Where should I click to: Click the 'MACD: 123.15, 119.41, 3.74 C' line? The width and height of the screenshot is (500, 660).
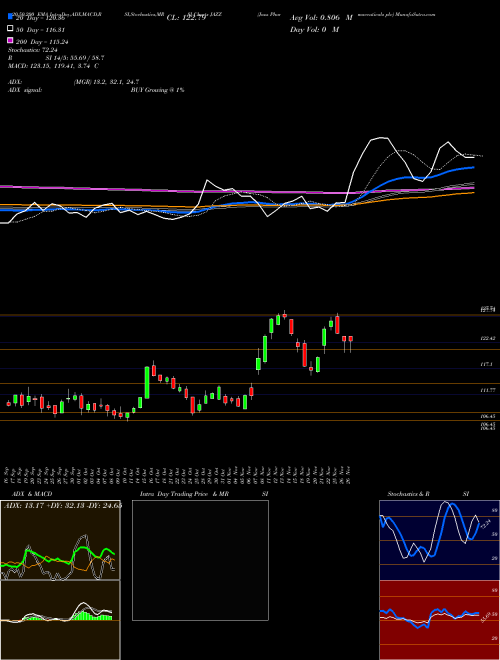tap(53, 66)
